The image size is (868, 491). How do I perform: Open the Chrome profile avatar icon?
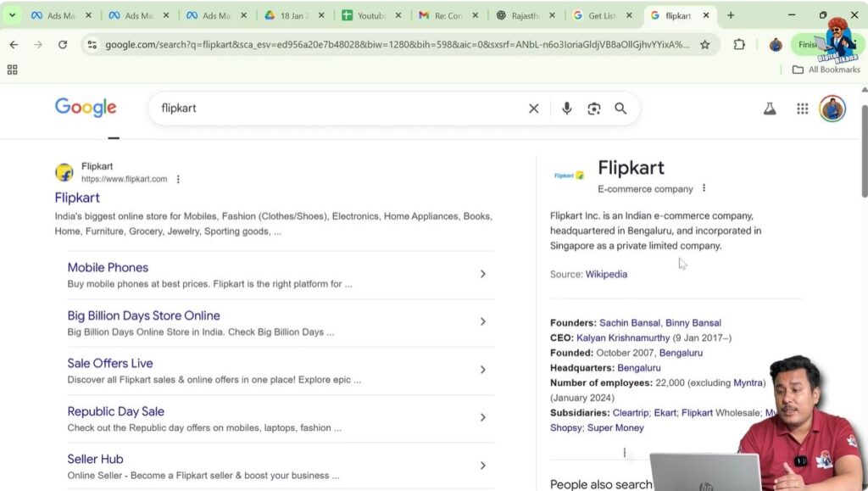point(776,43)
